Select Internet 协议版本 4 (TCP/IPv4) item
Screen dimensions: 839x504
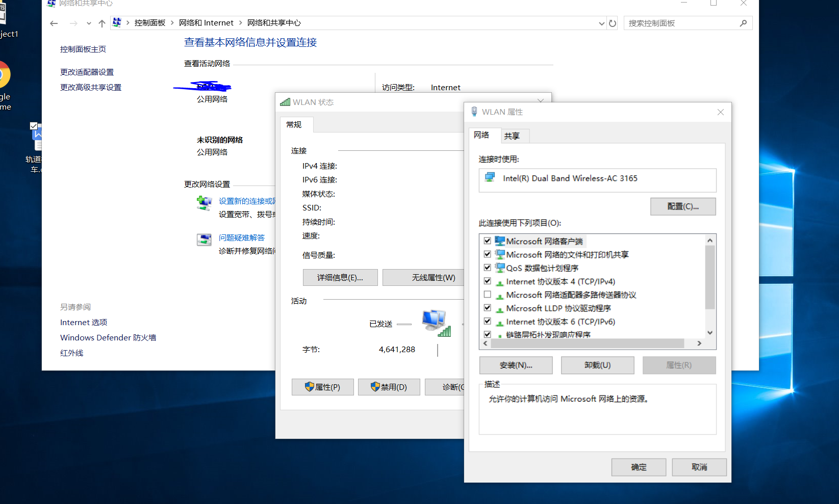[x=561, y=281]
